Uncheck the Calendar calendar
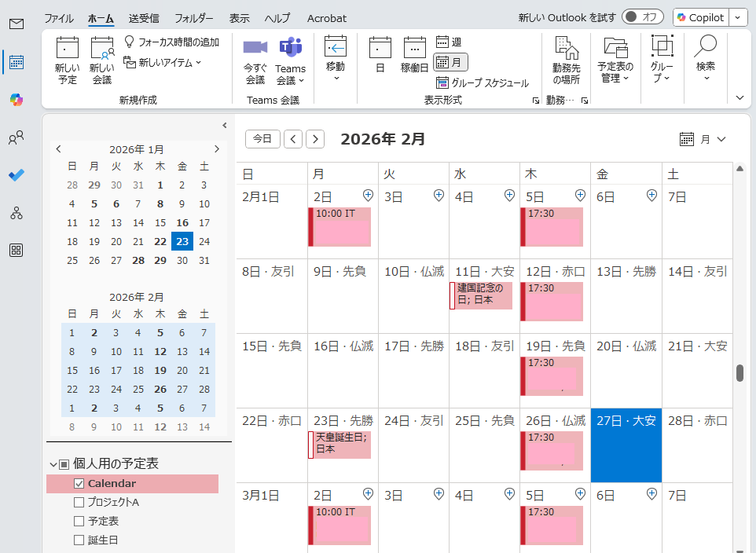This screenshot has width=756, height=553. point(79,483)
